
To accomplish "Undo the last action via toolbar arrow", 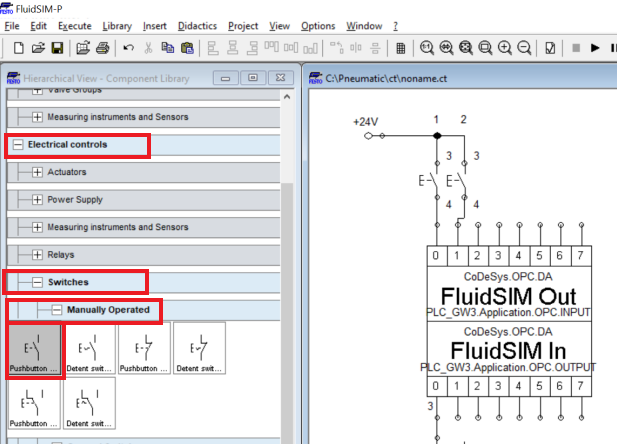I will coord(128,48).
